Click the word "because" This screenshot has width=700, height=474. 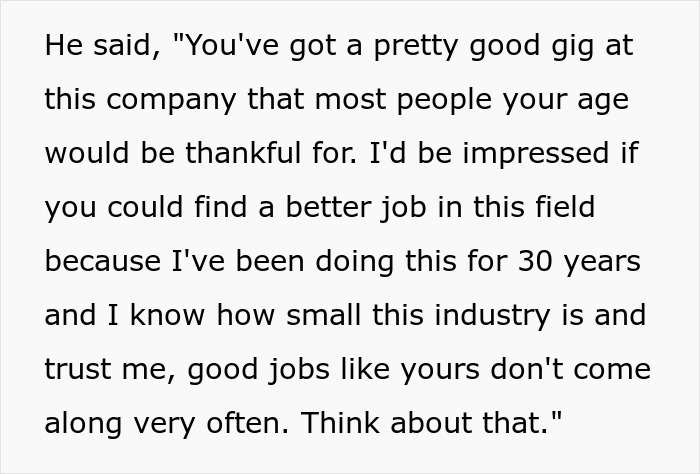click(x=103, y=262)
